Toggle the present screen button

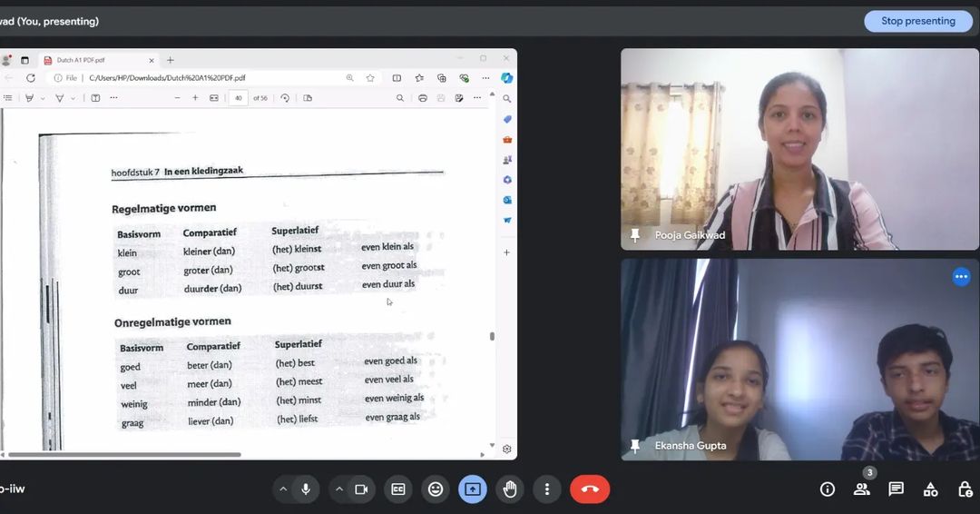[x=473, y=489]
